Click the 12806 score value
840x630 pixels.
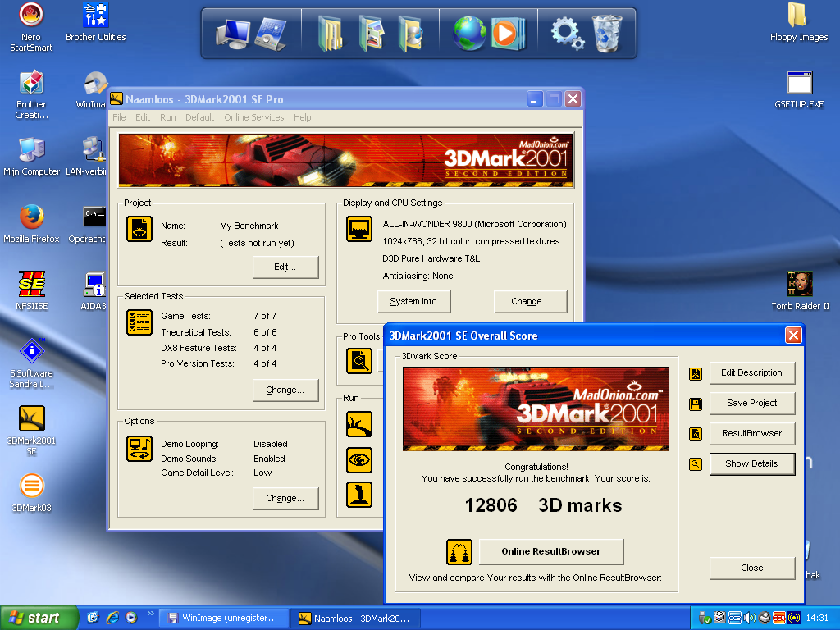491,505
